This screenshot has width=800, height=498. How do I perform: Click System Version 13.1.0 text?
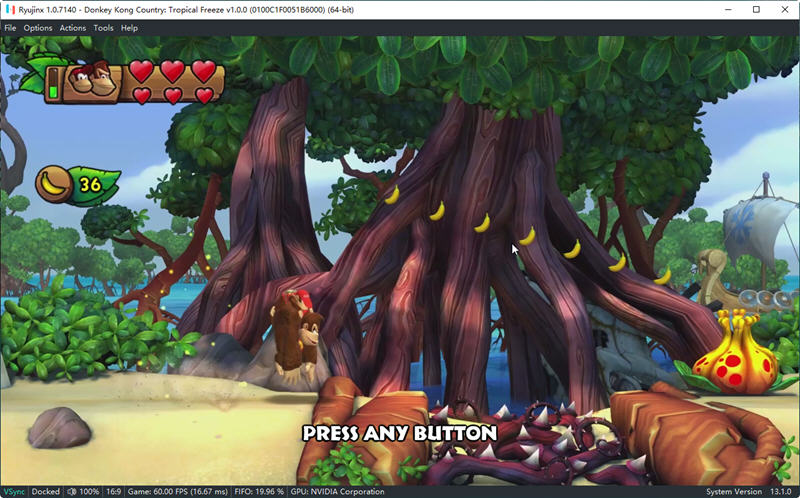point(748,492)
